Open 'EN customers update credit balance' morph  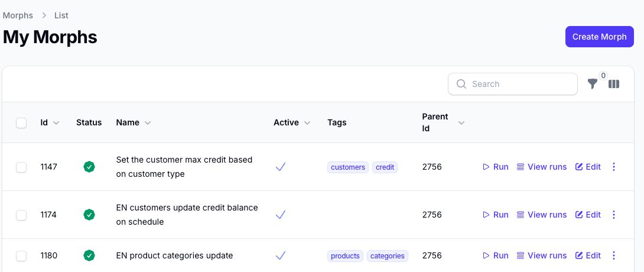187,215
